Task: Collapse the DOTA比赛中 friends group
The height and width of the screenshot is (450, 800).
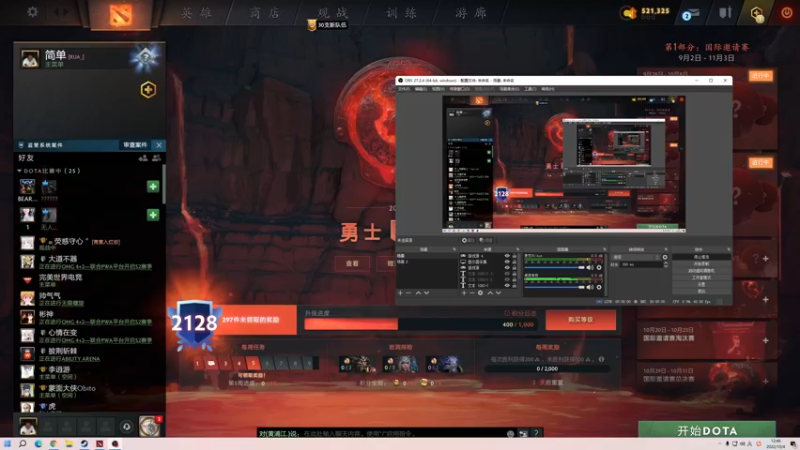Action: coord(19,171)
